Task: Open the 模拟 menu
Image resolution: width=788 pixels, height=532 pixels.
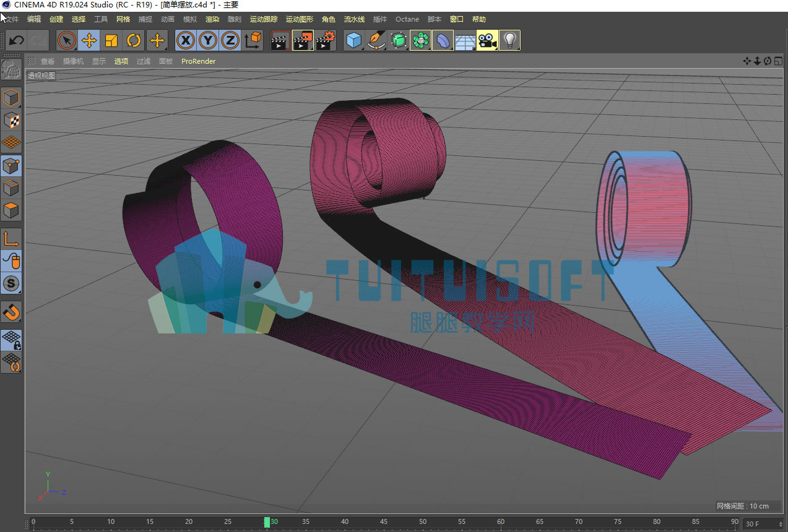Action: click(190, 19)
